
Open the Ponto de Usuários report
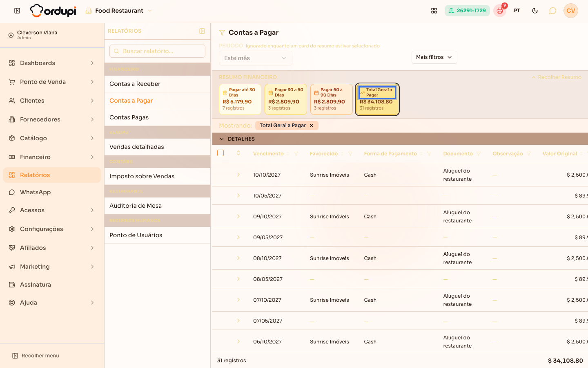(x=157, y=235)
